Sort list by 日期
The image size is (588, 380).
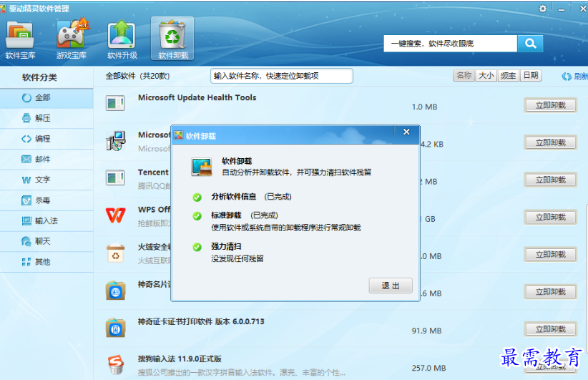(531, 75)
